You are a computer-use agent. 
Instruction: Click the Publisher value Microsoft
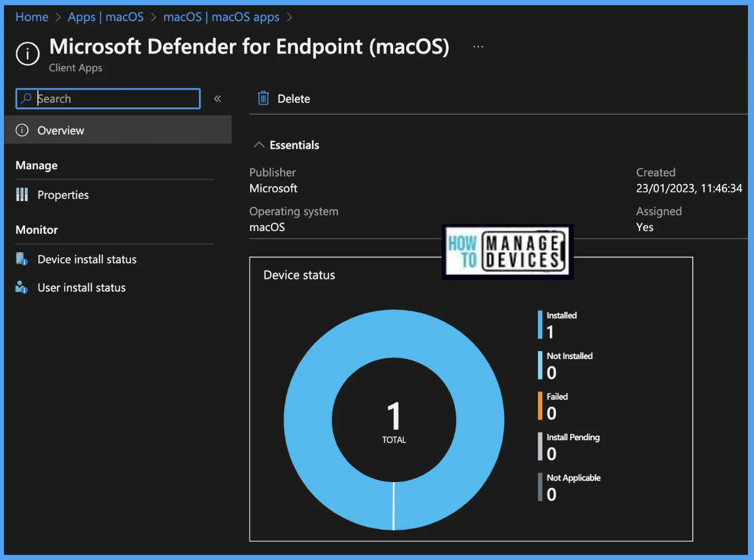coord(273,188)
